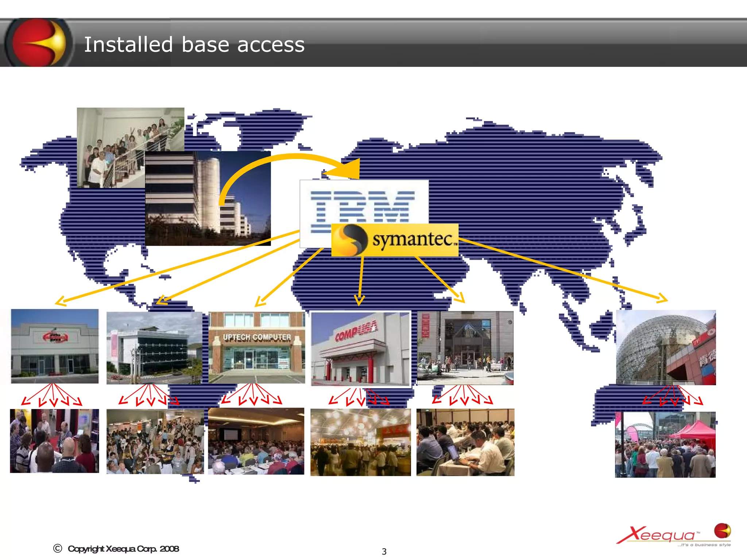
Task: Click slide page number 3
Action: pos(384,552)
